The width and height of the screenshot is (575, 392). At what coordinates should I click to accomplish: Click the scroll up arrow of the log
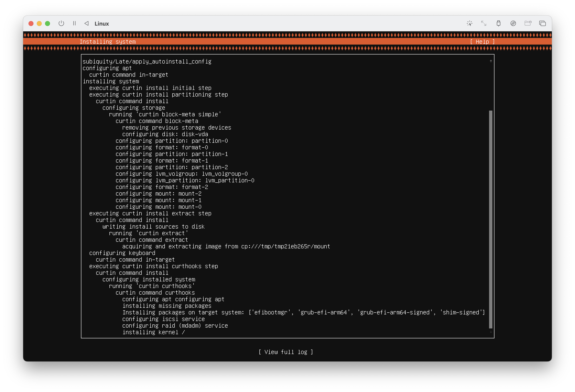tap(491, 61)
